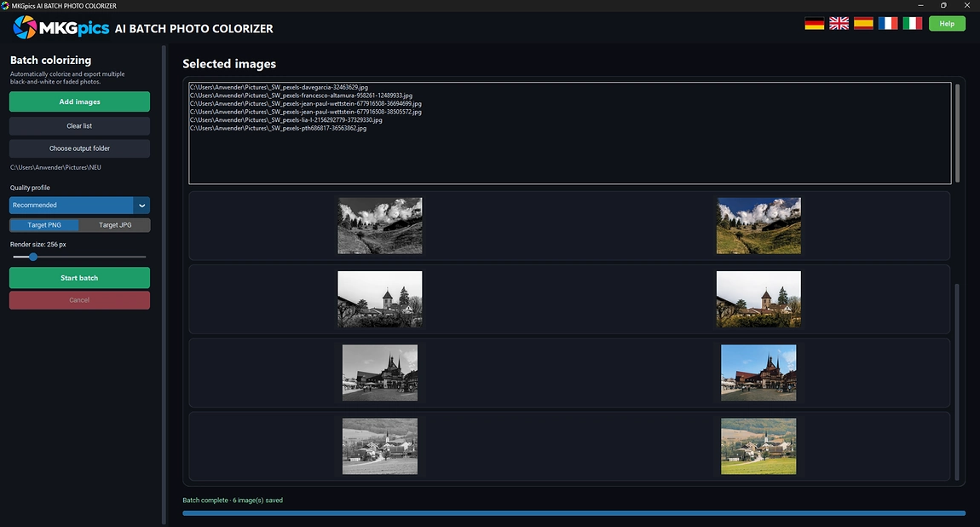This screenshot has width=980, height=527.
Task: Click the red Cancel button
Action: 79,300
